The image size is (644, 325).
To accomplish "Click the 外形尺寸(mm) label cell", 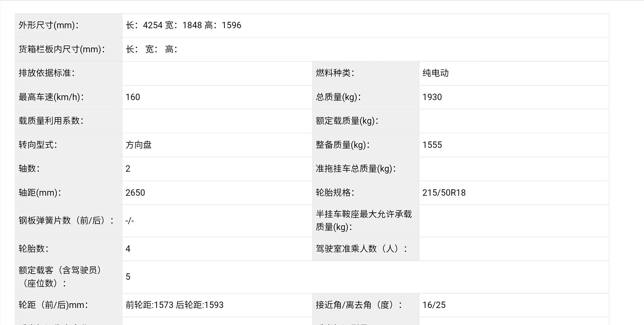I will coord(49,25).
